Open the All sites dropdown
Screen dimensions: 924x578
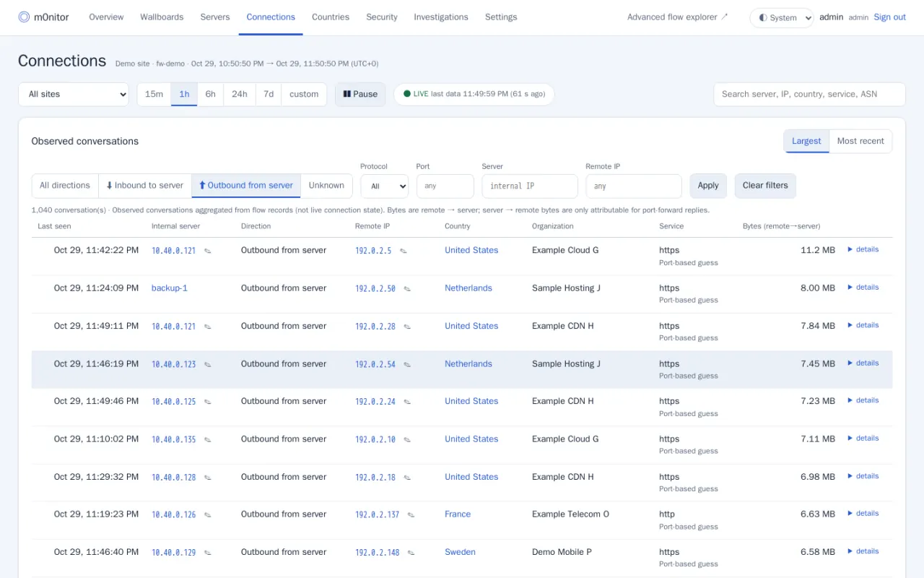pyautogui.click(x=74, y=94)
